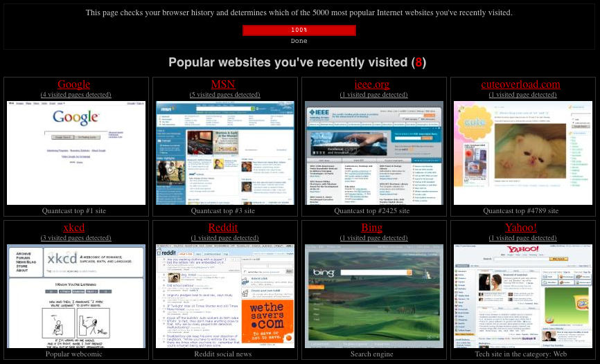Screen dimensions: 600x364
Task: Click the page description text about browser history
Action: [299, 12]
